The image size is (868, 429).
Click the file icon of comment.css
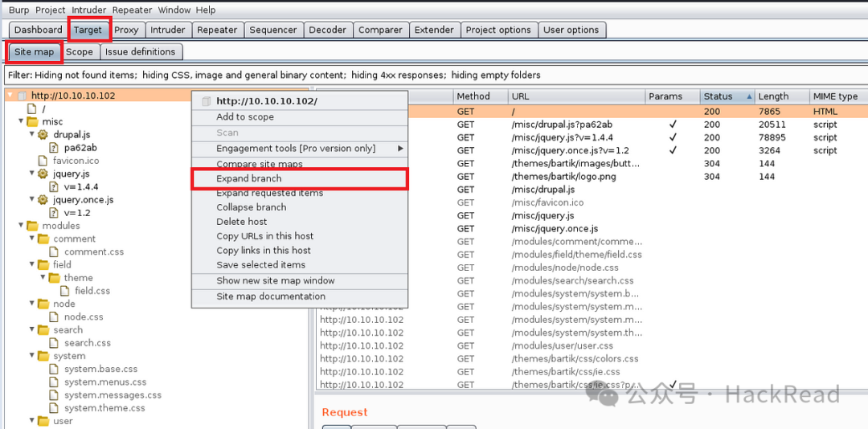54,252
